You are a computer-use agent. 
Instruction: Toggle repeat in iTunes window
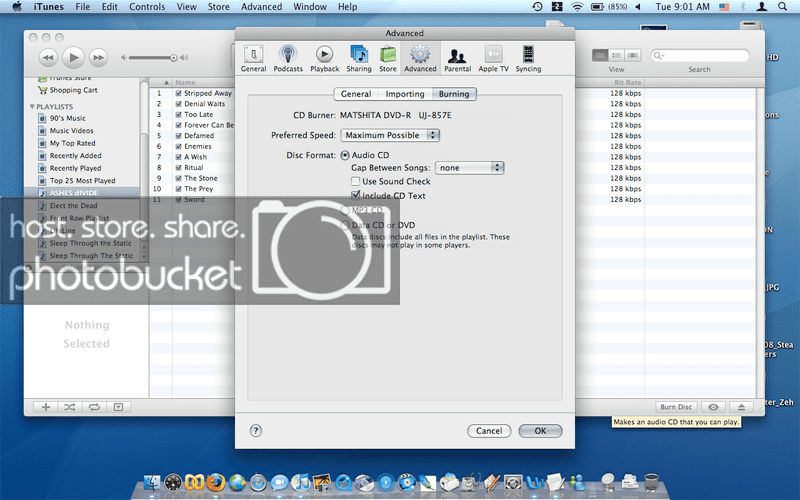[x=94, y=407]
